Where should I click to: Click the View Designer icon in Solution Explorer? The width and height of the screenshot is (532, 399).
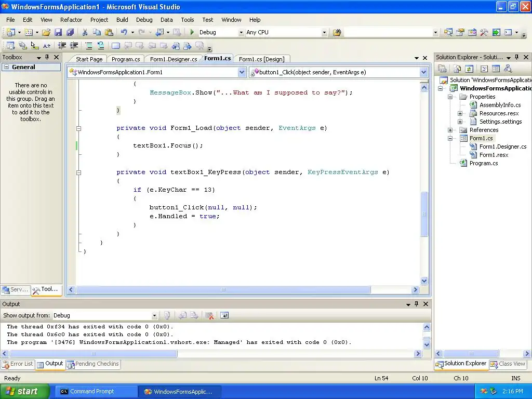click(x=496, y=69)
